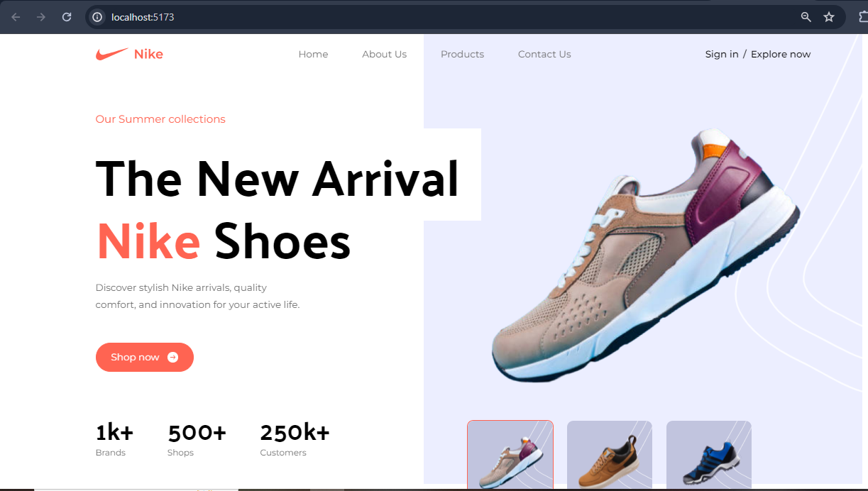Click the arrow icon inside the Shop now button
The width and height of the screenshot is (868, 491).
coord(172,358)
